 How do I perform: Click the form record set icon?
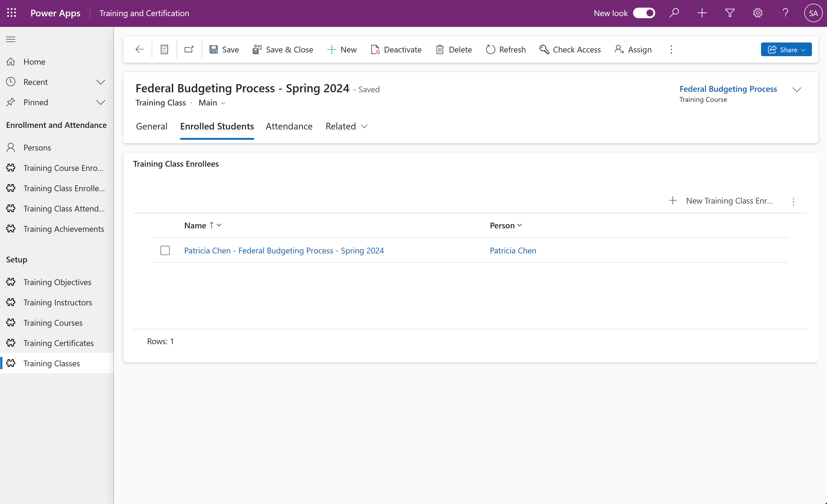[164, 50]
